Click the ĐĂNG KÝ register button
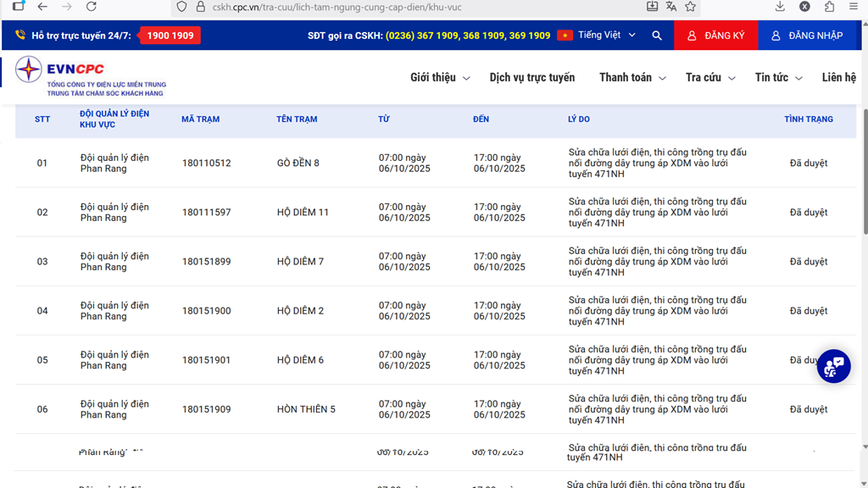 pos(715,36)
